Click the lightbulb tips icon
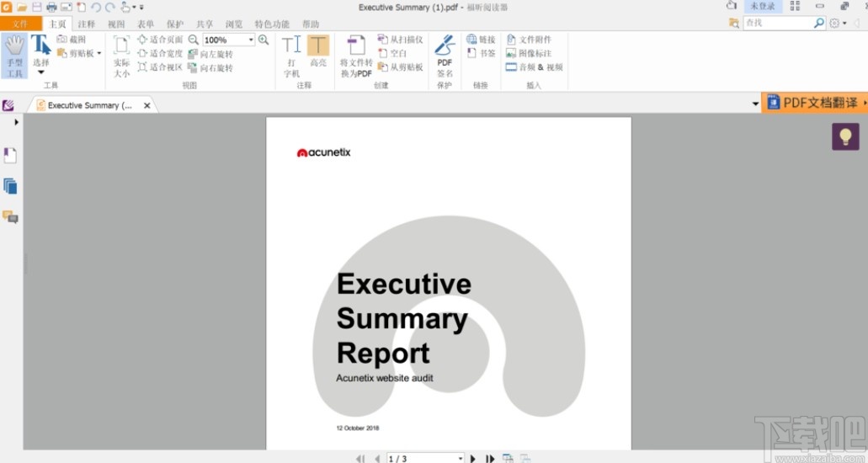 tap(845, 136)
